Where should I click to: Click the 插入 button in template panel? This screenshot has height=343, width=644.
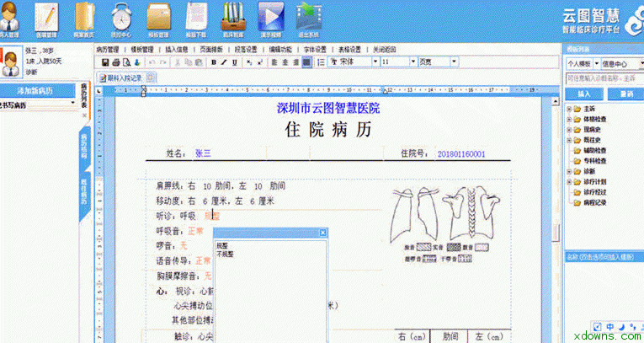584,94
